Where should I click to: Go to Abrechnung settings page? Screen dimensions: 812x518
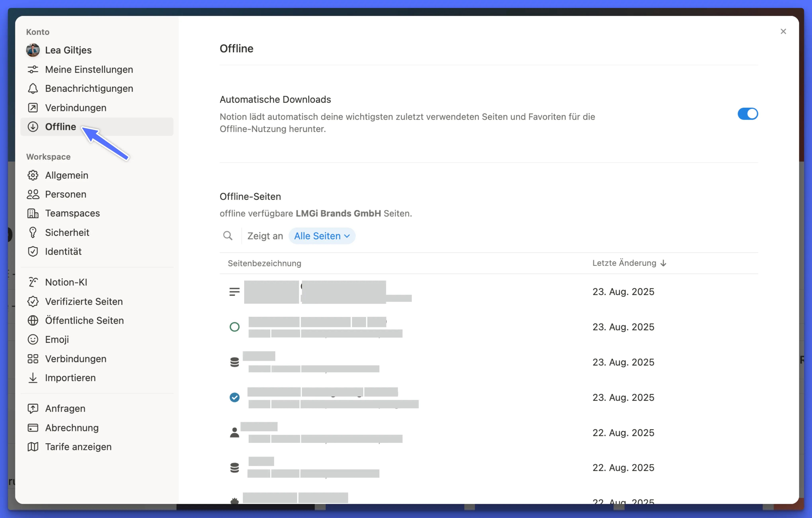click(x=72, y=428)
